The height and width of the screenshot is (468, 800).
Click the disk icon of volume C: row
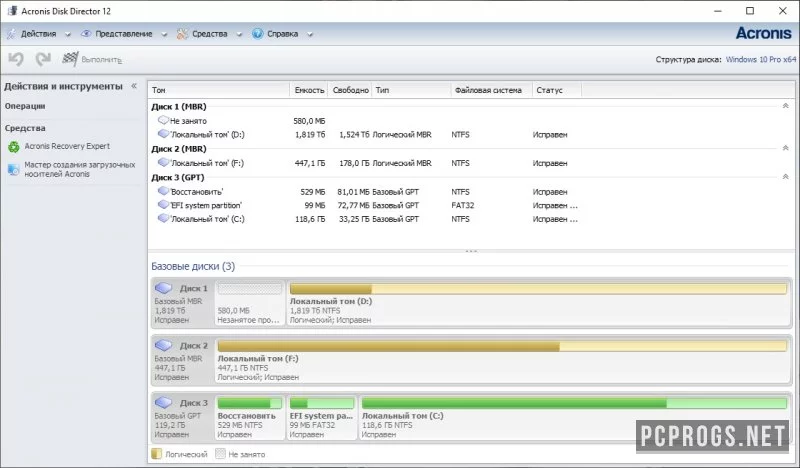point(163,218)
